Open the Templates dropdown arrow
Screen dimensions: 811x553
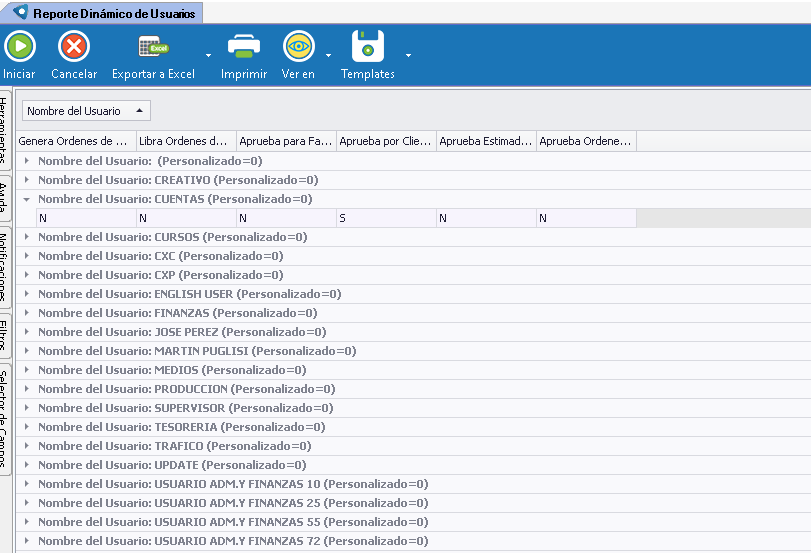click(x=408, y=55)
